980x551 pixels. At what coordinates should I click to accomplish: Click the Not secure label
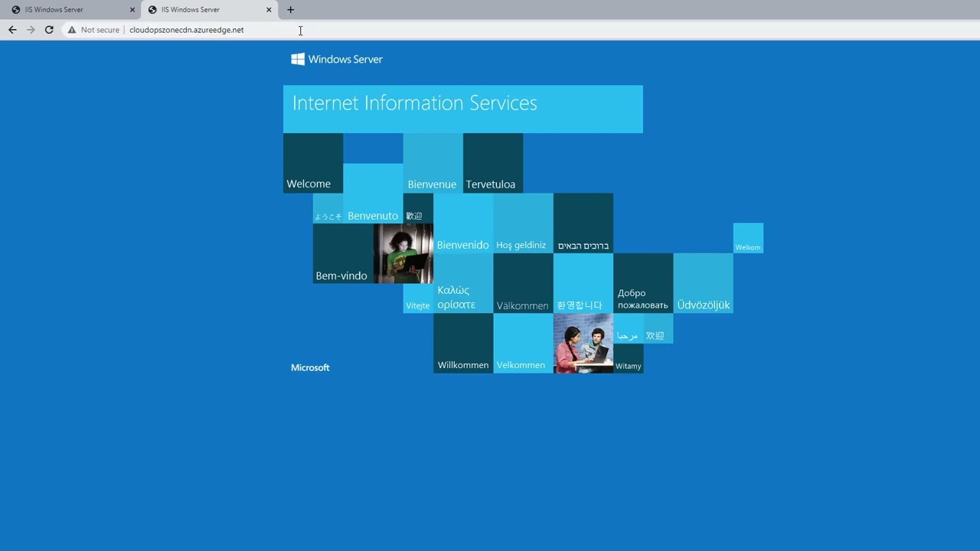click(x=100, y=30)
